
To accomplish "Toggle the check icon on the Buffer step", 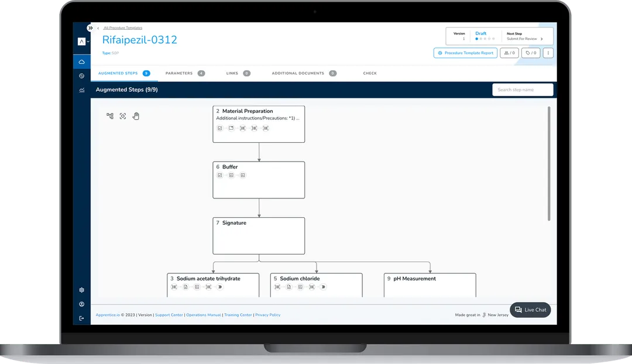I will point(220,175).
